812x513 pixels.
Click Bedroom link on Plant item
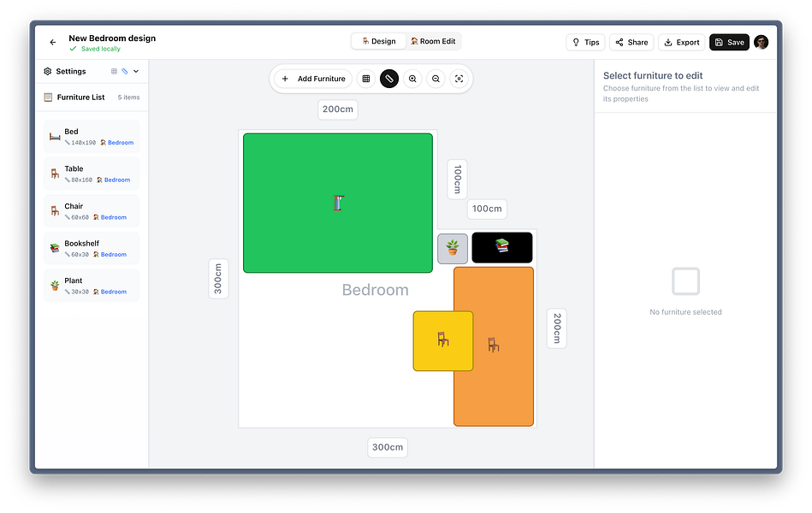[114, 292]
